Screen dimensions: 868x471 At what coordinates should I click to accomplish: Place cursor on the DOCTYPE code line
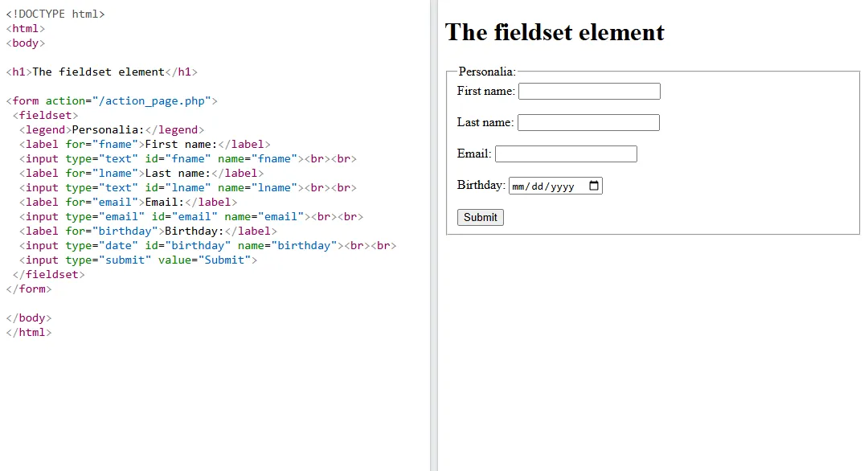click(x=55, y=14)
